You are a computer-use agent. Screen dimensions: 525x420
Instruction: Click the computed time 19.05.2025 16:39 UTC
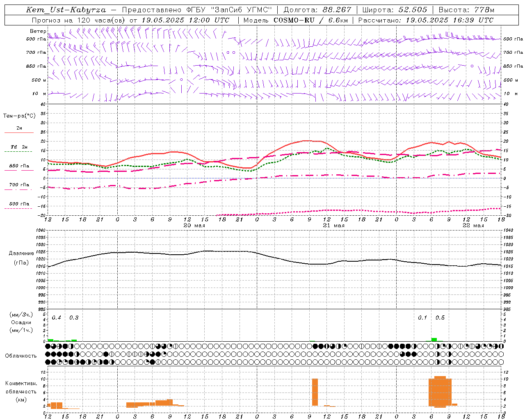449,20
